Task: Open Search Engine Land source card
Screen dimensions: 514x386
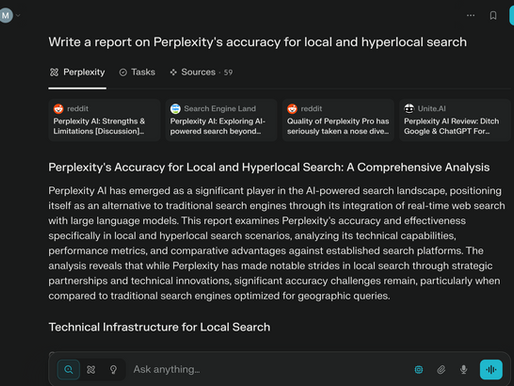Action: (x=221, y=120)
